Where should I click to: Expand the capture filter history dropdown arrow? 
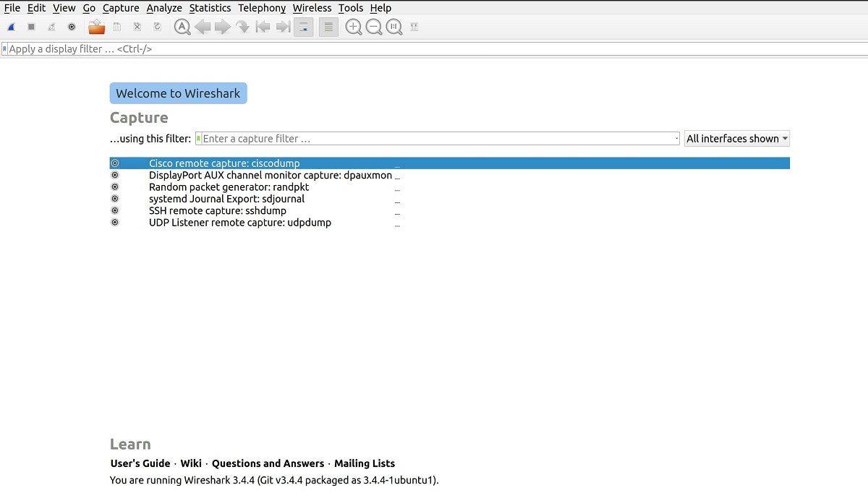tap(677, 139)
